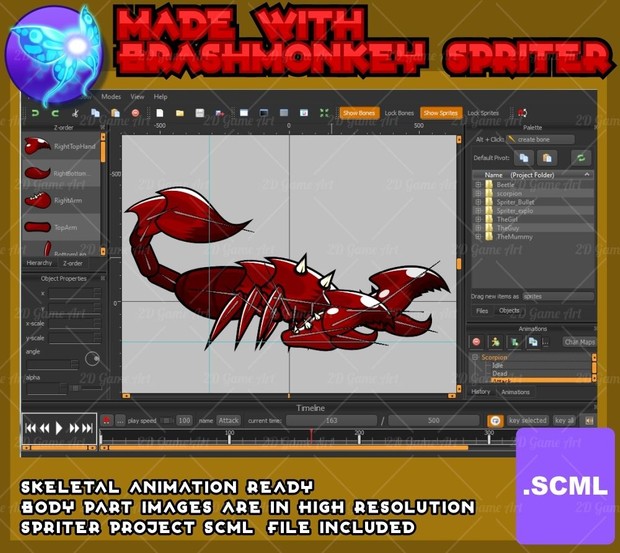The image size is (620, 553).
Task: Select the TopArm sprite in Z-order
Action: coord(61,227)
